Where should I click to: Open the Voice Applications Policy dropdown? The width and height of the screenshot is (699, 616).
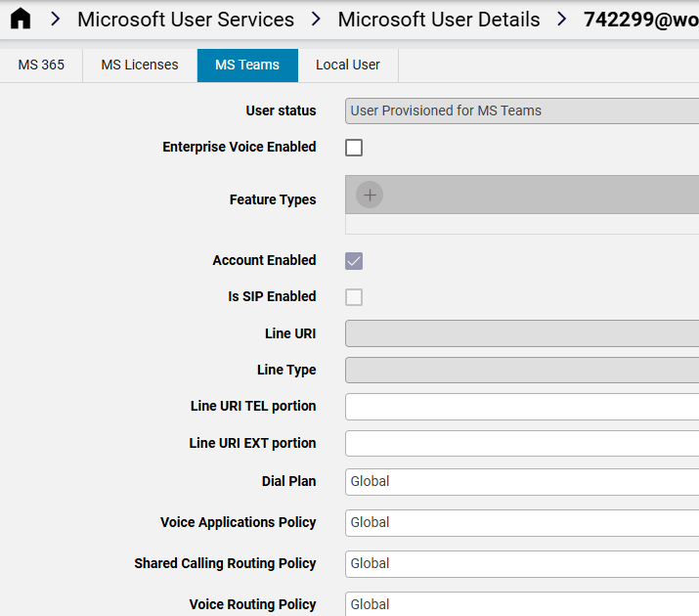point(522,523)
